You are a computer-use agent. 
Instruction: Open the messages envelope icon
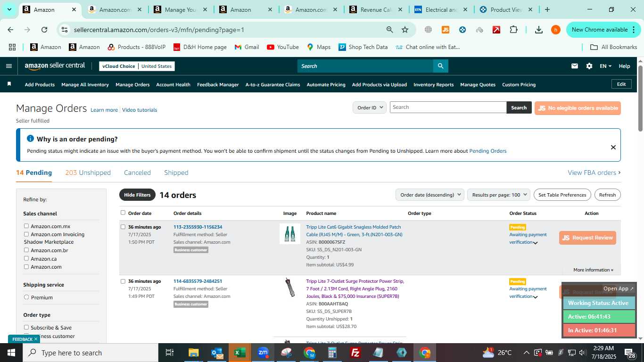[x=574, y=66]
